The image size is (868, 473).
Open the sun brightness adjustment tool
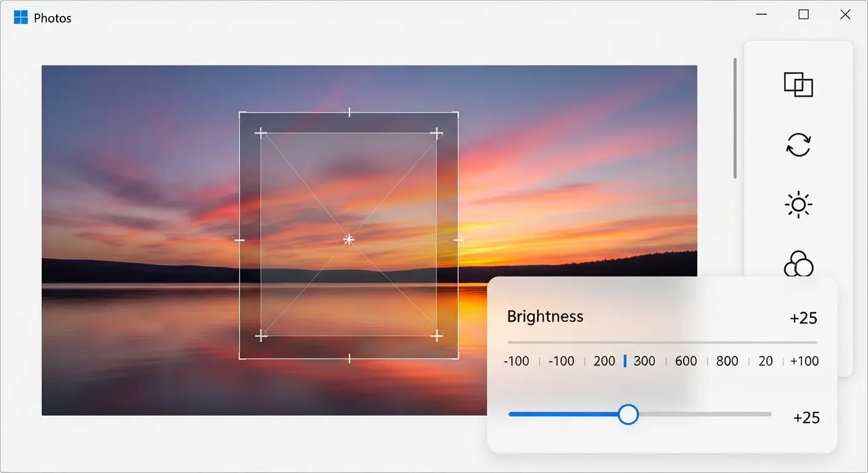click(x=798, y=204)
